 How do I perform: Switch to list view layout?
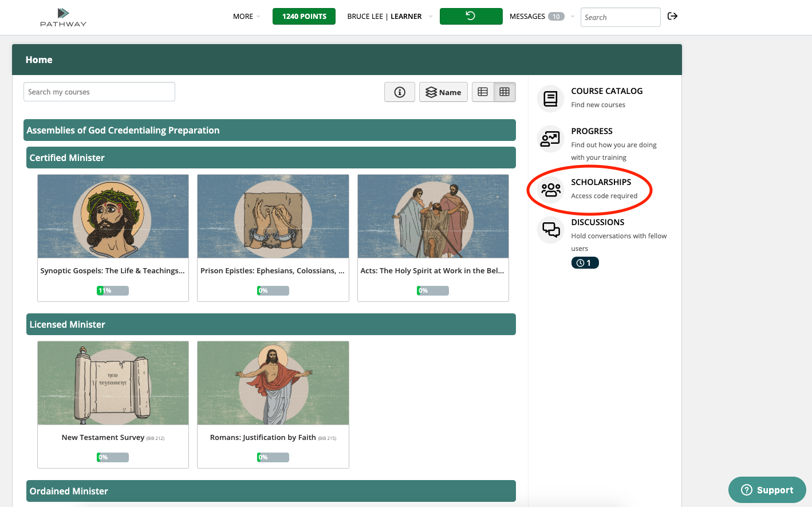[483, 92]
